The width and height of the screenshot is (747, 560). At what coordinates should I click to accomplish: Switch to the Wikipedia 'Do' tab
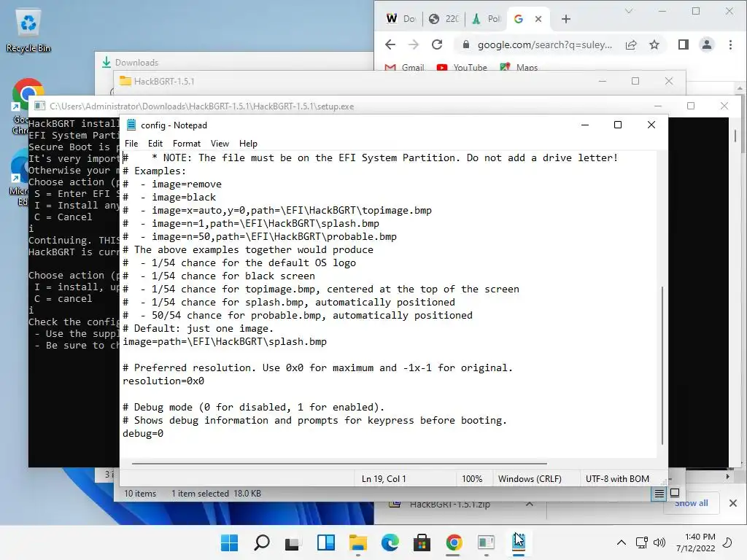pyautogui.click(x=401, y=18)
